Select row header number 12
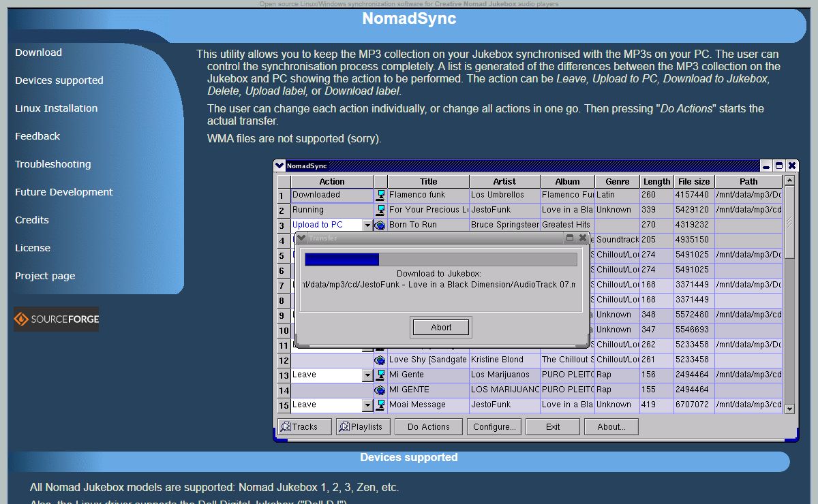 point(284,360)
